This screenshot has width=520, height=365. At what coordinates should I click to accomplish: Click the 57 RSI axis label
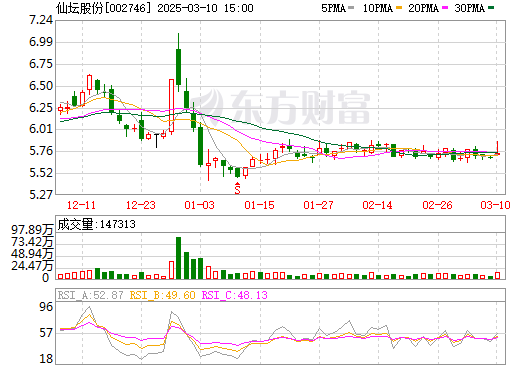click(x=46, y=333)
